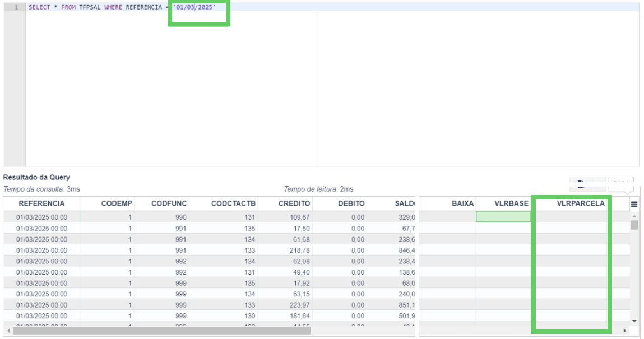
Task: Select CODCTACTB 133 in the 218,78 row
Action: point(224,250)
